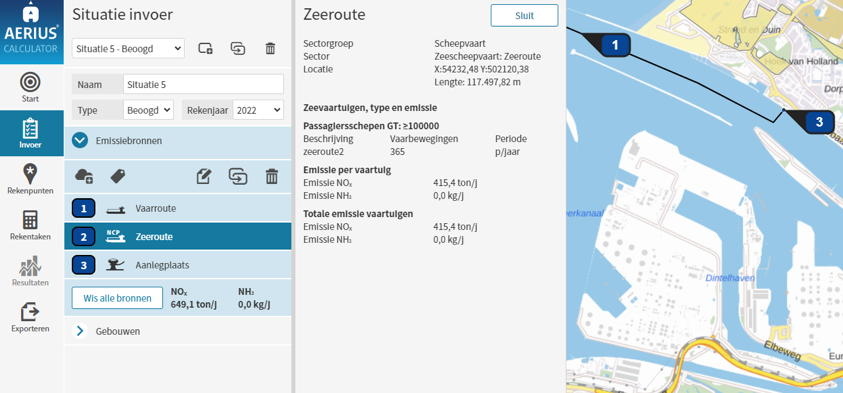843x393 pixels.
Task: Select source 2 Zeeroute
Action: coord(177,237)
